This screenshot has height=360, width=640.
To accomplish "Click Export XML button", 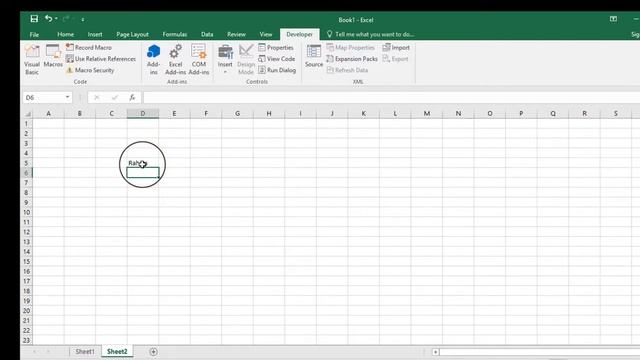I will [395, 59].
